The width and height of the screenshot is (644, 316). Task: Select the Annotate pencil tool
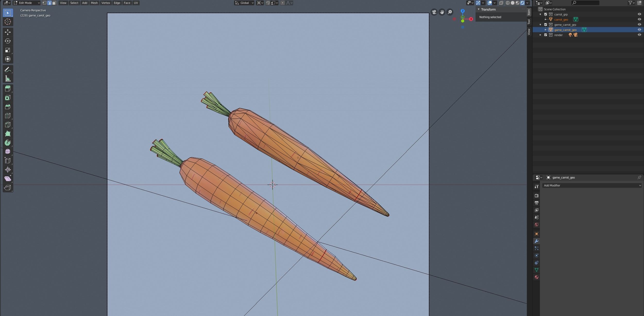tap(8, 70)
